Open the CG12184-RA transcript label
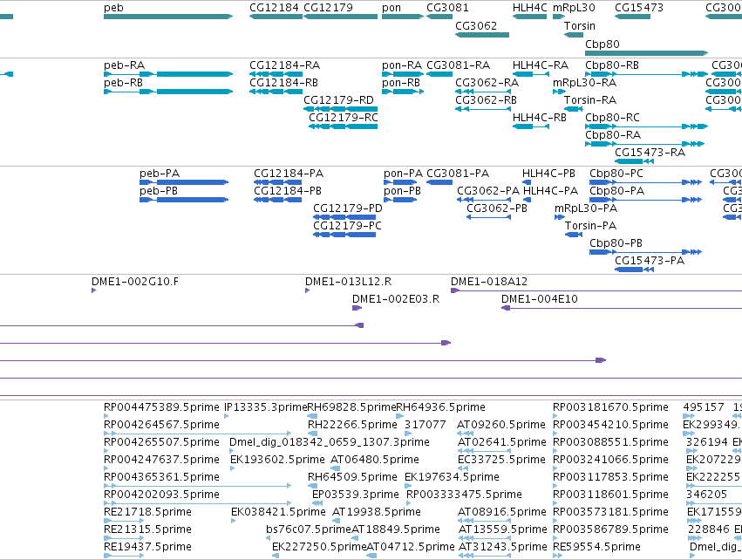 (285, 65)
